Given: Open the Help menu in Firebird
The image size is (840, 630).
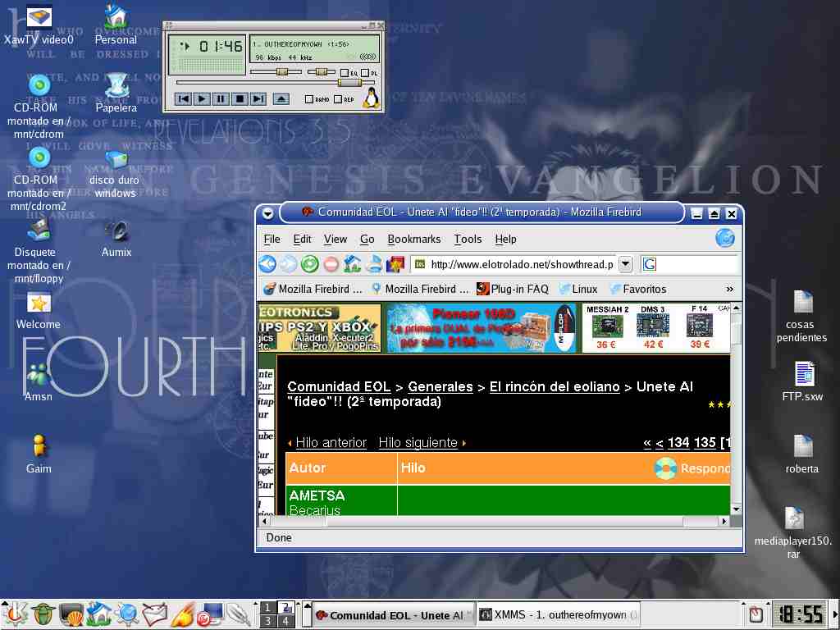Looking at the screenshot, I should [505, 239].
